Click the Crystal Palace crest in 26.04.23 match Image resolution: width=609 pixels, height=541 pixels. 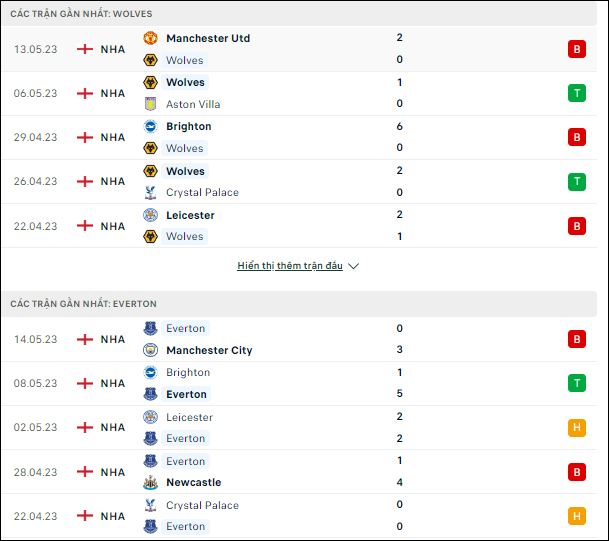tap(150, 192)
